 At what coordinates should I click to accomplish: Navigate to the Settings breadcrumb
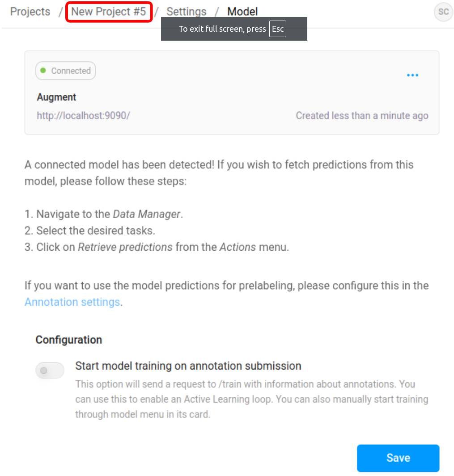coord(186,12)
